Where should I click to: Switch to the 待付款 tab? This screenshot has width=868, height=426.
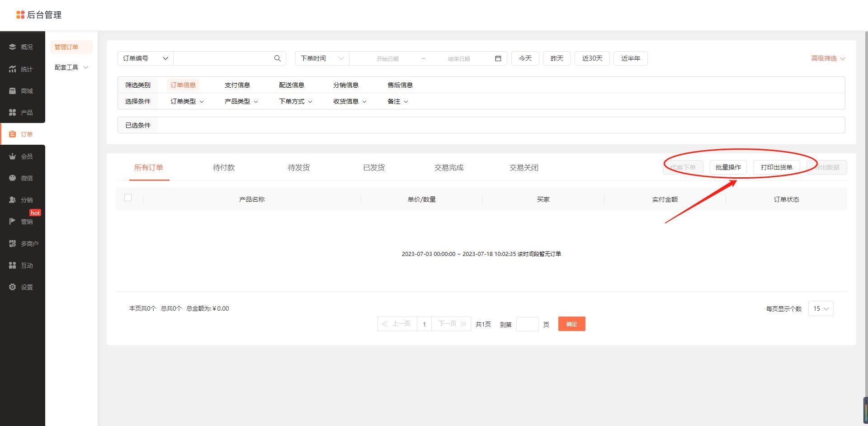[x=224, y=168]
